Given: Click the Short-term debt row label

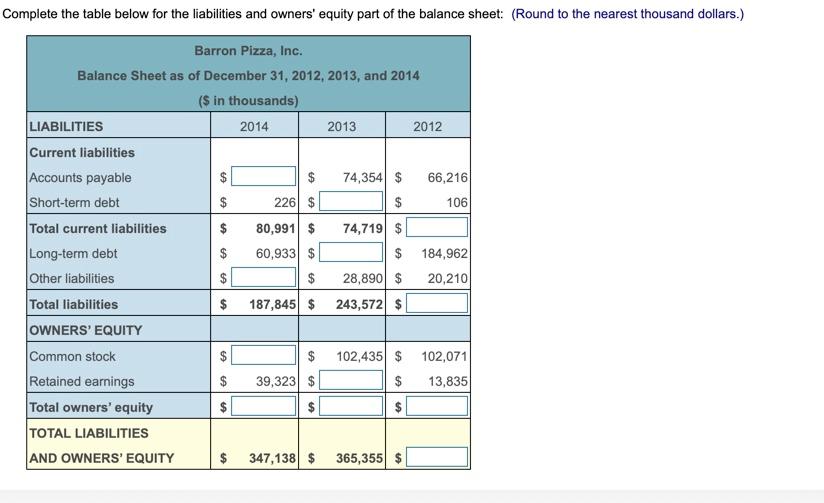Looking at the screenshot, I should pos(74,202).
